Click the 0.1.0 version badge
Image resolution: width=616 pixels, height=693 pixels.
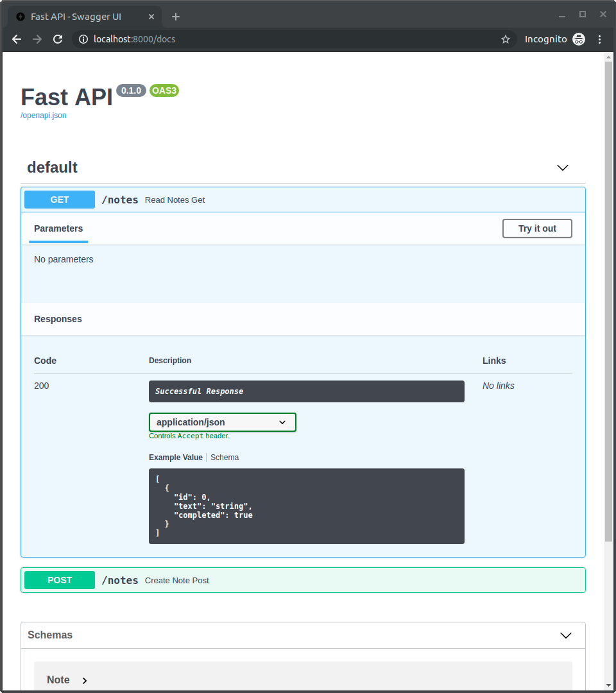click(131, 90)
